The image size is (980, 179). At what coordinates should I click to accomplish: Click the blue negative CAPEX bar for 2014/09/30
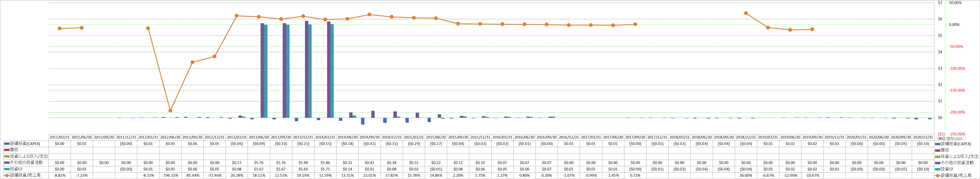[x=363, y=121]
